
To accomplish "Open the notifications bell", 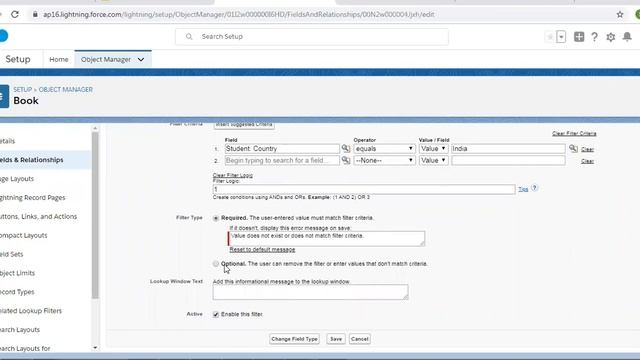I will tap(627, 37).
